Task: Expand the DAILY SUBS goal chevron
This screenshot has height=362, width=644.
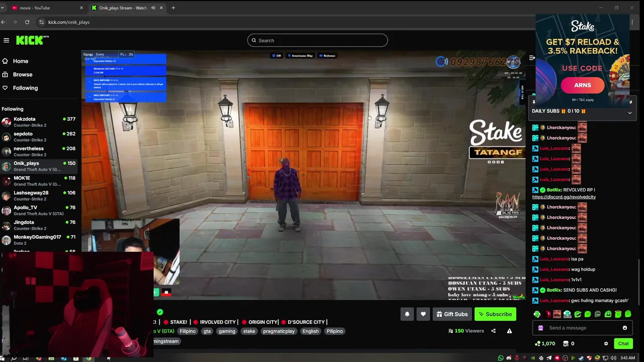Action: (629, 113)
